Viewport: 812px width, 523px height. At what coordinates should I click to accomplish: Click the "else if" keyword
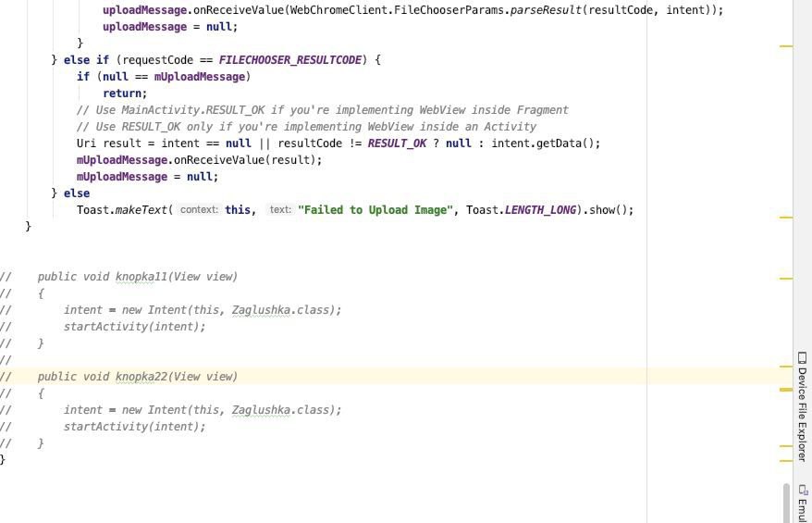86,60
